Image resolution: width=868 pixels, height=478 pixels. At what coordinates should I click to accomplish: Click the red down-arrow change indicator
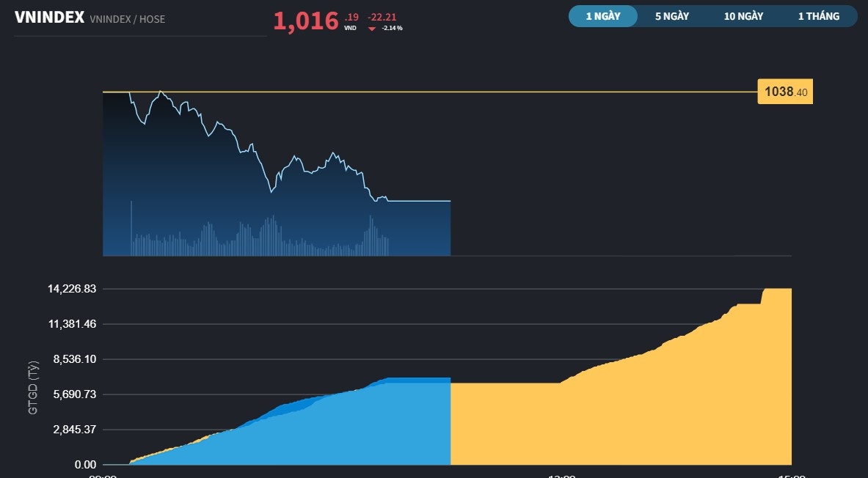[372, 29]
